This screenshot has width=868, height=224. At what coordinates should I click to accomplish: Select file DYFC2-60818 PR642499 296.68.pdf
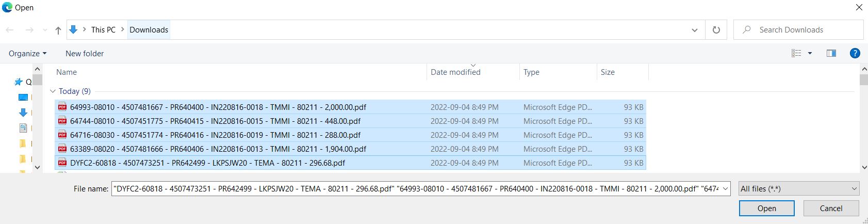click(351, 163)
